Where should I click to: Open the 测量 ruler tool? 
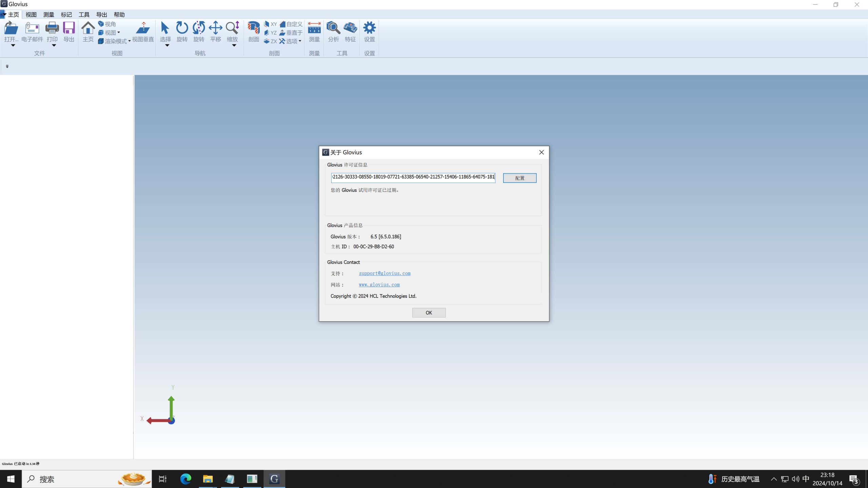click(314, 28)
